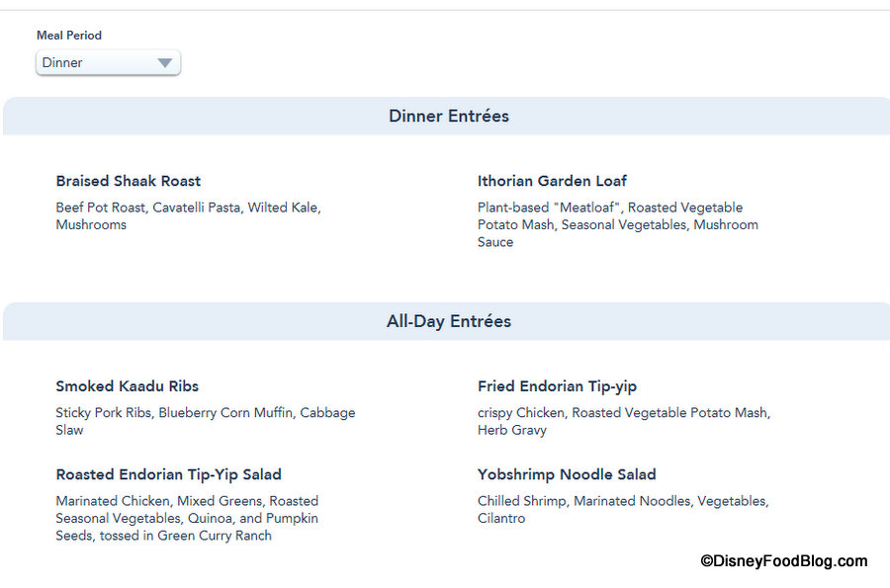This screenshot has height=588, width=890.
Task: Click the Meal Period field label
Action: point(69,36)
